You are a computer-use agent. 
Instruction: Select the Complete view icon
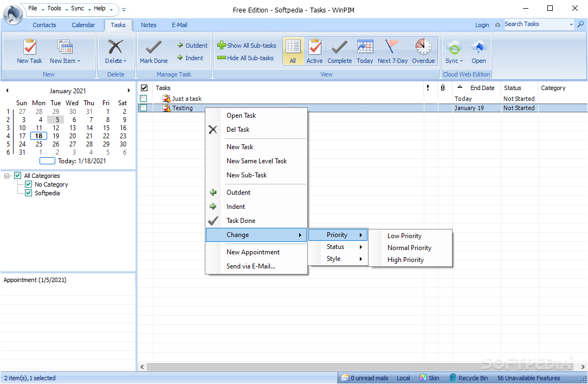[340, 51]
